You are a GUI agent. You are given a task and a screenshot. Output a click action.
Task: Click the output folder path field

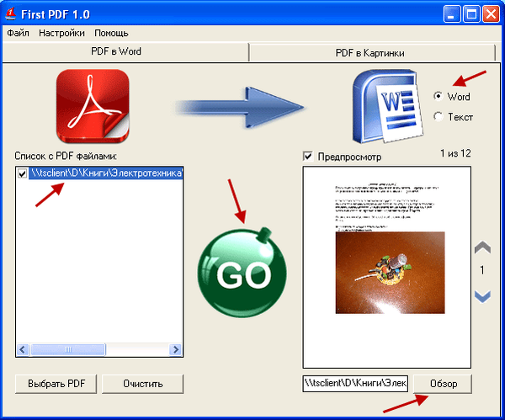click(x=354, y=384)
